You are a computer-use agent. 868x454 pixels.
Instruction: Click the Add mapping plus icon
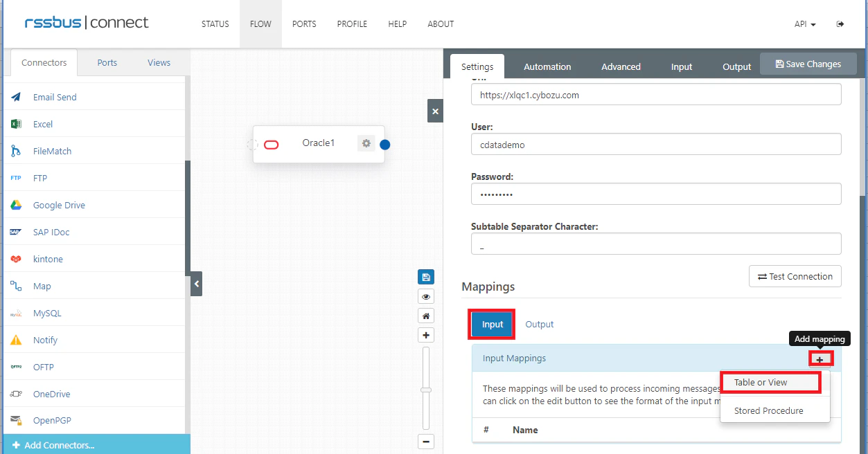(820, 358)
